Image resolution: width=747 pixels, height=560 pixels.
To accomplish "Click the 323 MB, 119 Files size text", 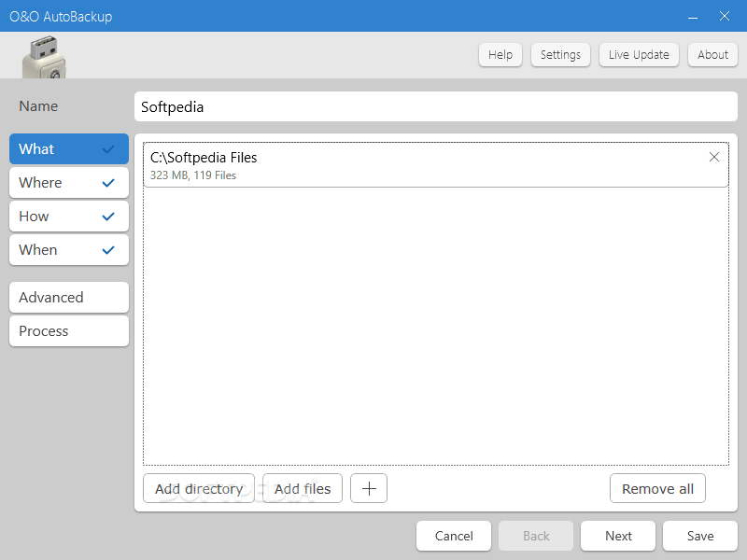I will tap(193, 175).
